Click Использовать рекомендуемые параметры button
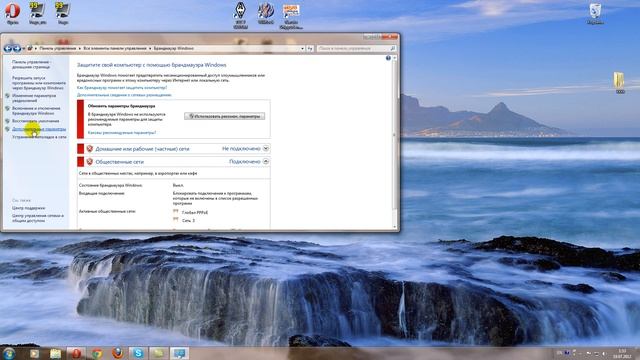Image resolution: width=640 pixels, height=360 pixels. pos(224,116)
